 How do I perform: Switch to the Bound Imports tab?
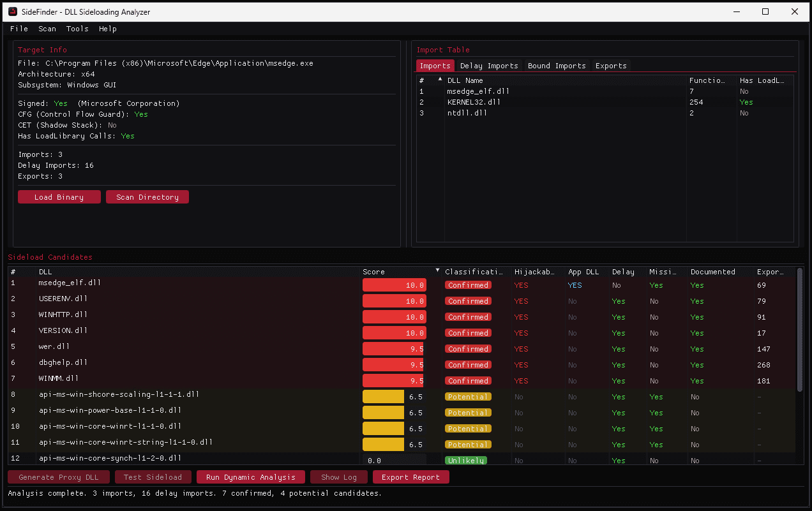click(557, 66)
